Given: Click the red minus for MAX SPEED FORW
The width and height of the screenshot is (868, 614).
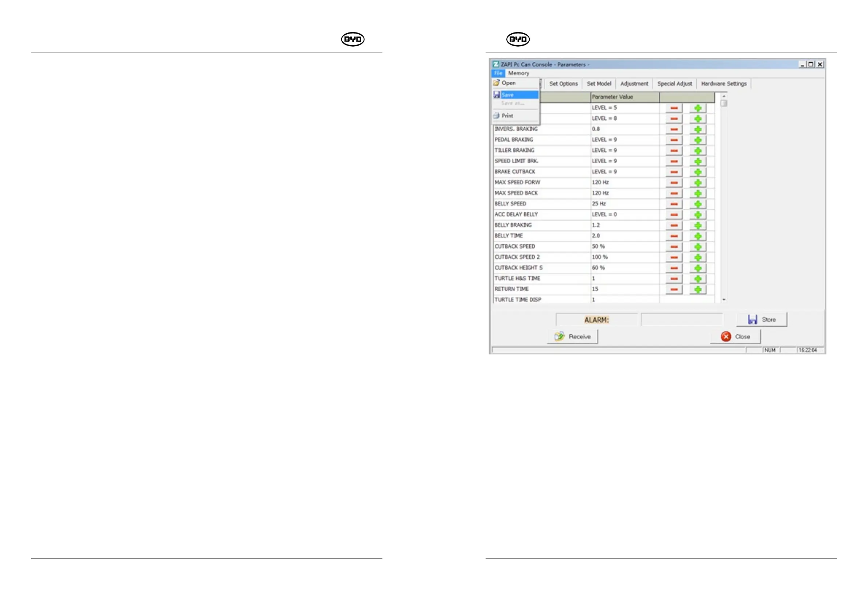Looking at the screenshot, I should 674,183.
